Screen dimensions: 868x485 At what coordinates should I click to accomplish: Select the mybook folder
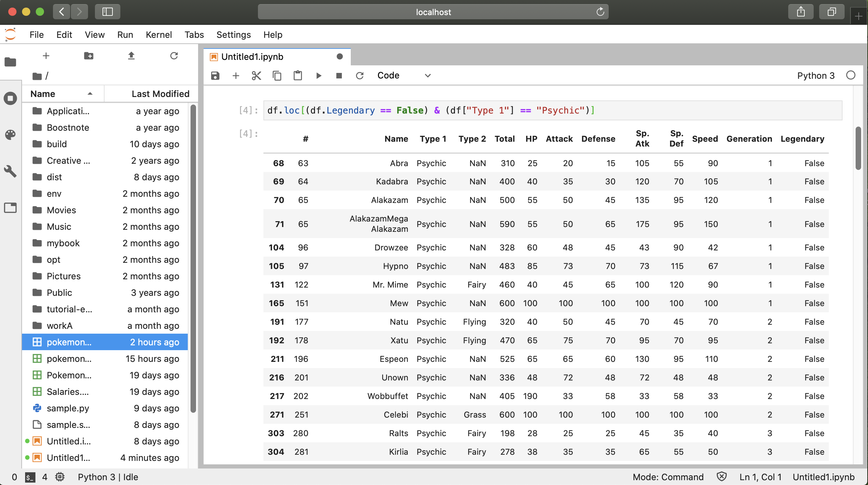tap(105, 243)
